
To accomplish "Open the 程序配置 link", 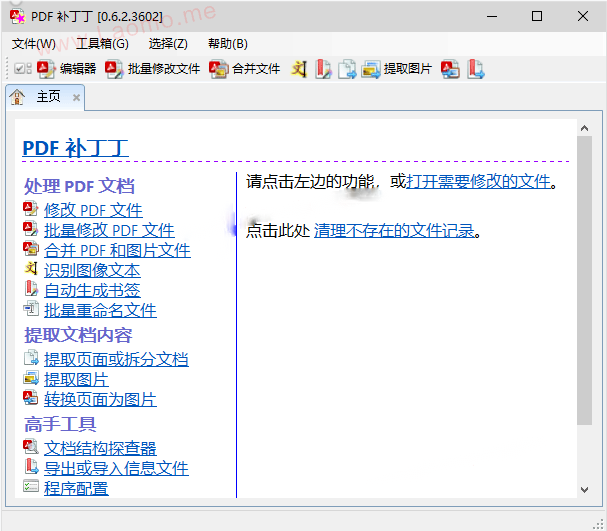I will coord(76,488).
